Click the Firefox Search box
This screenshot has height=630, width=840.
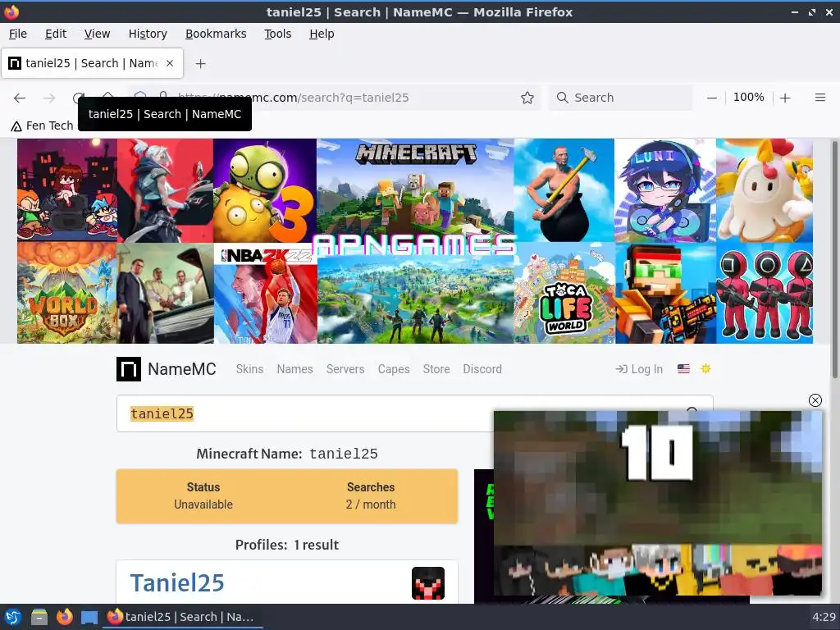[620, 98]
